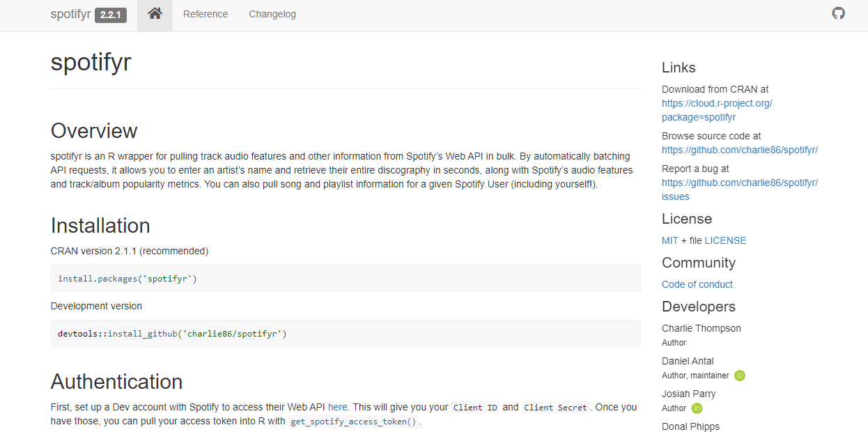
Task: Open the Reference menu item
Action: click(x=206, y=14)
